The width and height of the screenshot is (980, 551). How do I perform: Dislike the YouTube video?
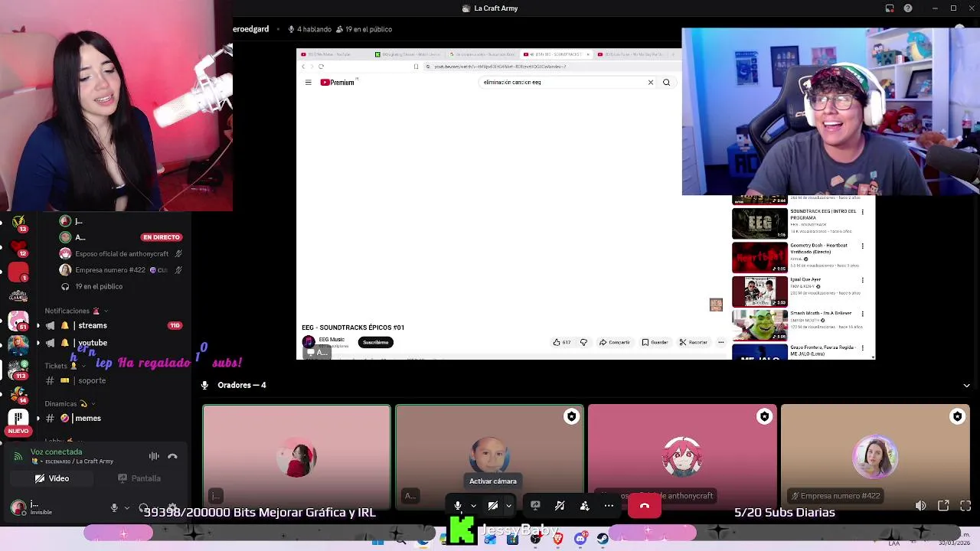click(583, 342)
